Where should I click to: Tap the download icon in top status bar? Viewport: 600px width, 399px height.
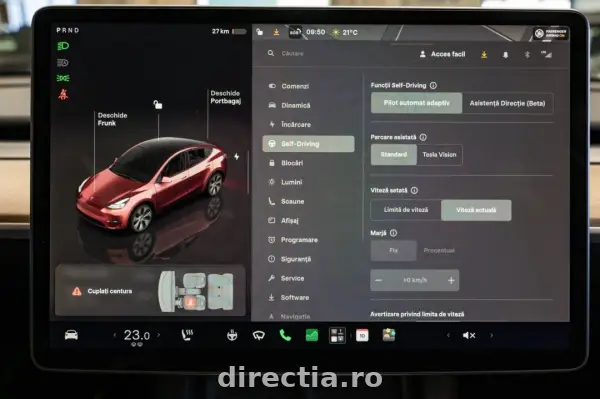276,32
